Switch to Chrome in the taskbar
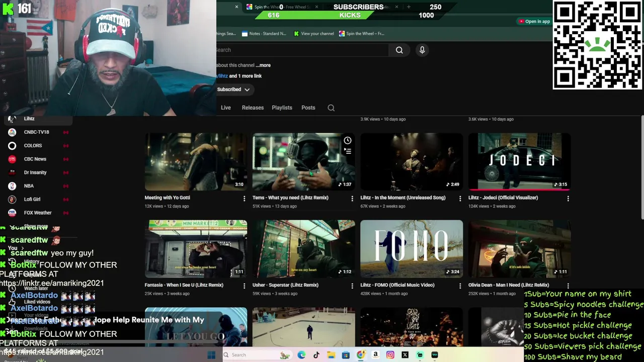644x362 pixels. click(x=361, y=355)
